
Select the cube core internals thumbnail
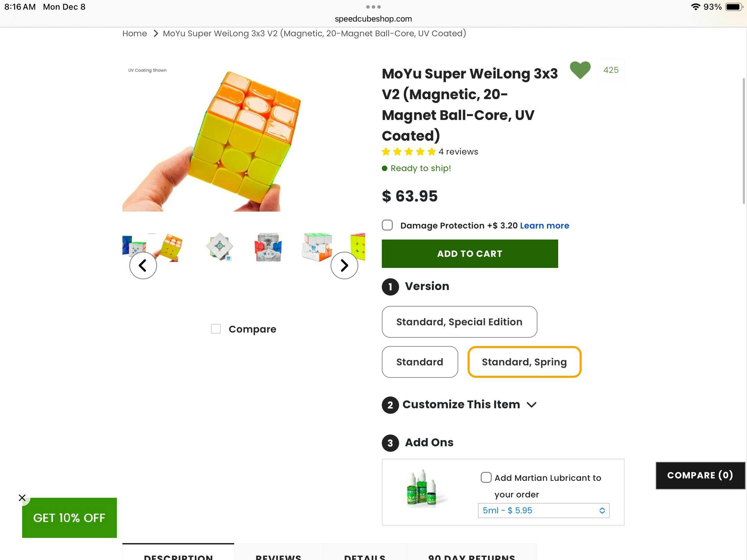[268, 247]
